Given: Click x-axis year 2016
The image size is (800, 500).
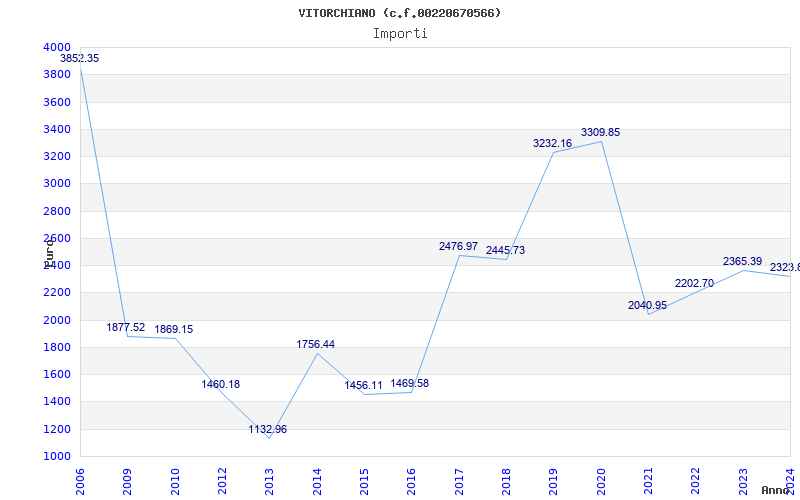Looking at the screenshot, I should [412, 481].
